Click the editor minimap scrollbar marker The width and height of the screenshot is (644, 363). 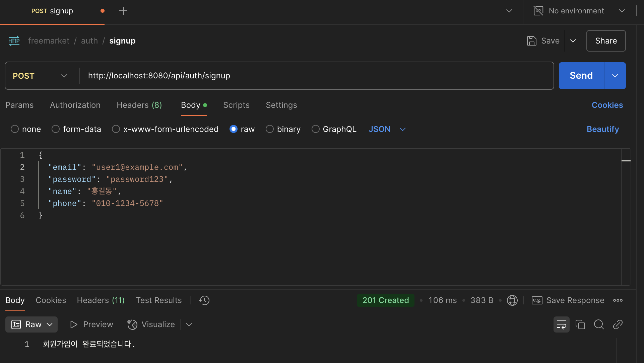click(x=626, y=161)
